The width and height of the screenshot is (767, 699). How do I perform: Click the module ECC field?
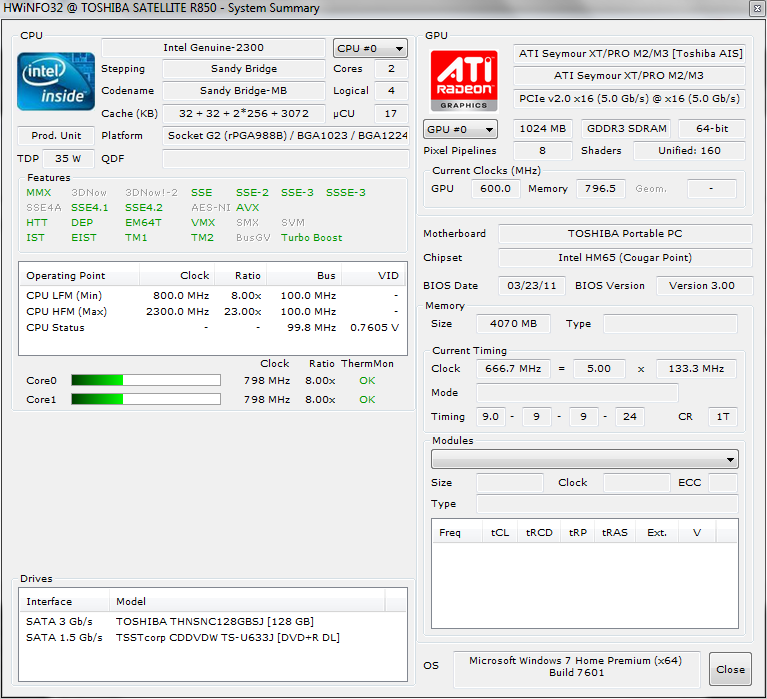point(723,483)
